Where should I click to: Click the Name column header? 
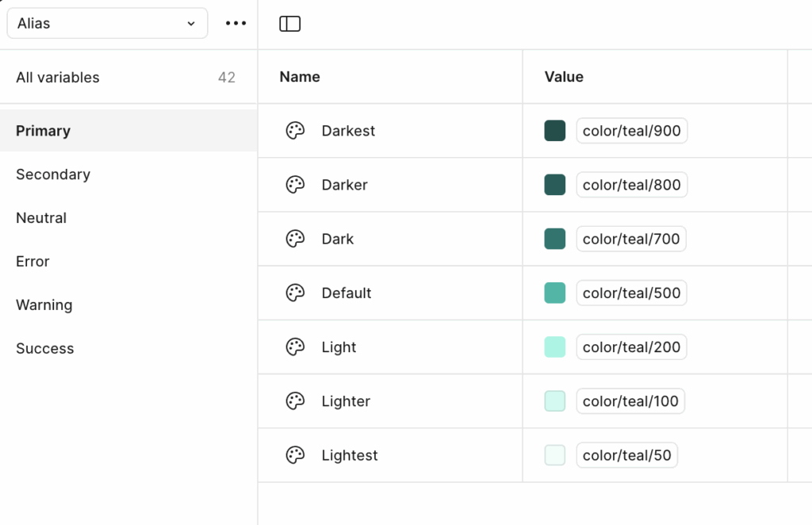[x=300, y=77]
